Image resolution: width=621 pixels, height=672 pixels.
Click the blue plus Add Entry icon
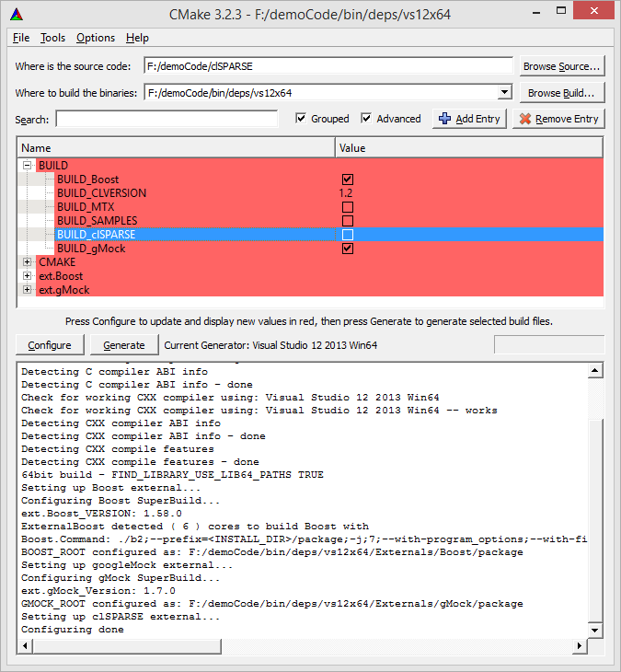pyautogui.click(x=444, y=119)
